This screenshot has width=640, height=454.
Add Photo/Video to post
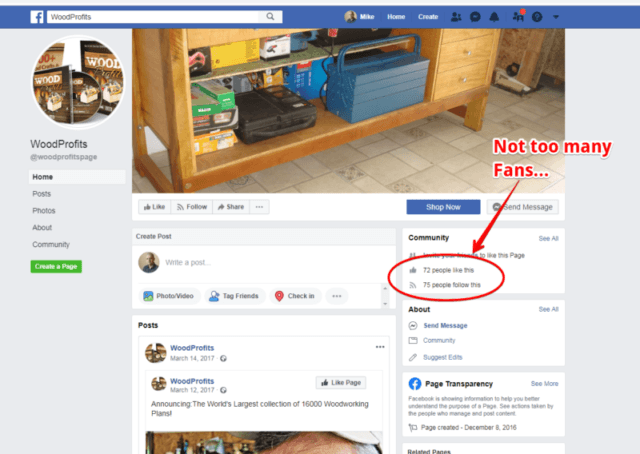[169, 296]
